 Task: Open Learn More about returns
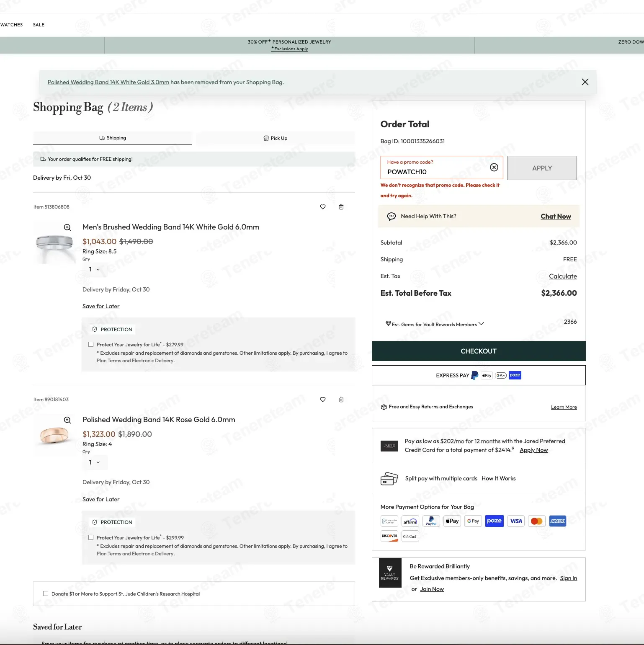(x=564, y=407)
